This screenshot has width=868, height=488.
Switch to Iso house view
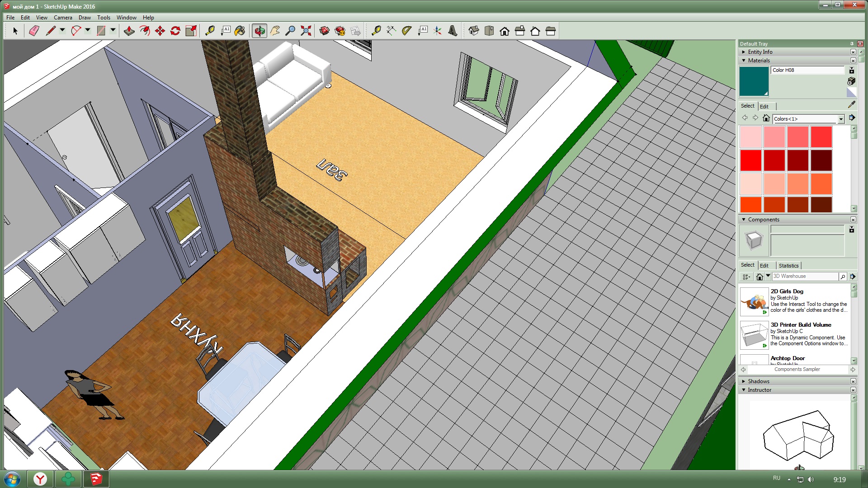coord(474,31)
